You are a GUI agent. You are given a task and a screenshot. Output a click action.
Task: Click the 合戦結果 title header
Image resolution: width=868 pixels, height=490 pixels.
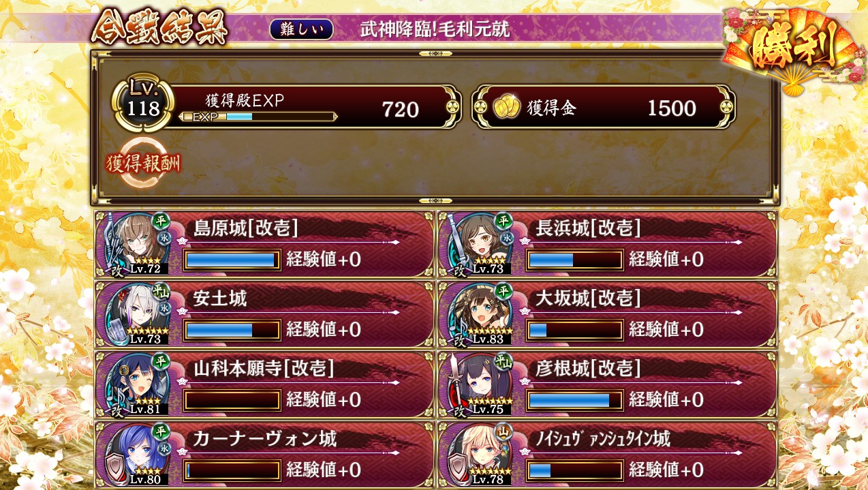(159, 28)
